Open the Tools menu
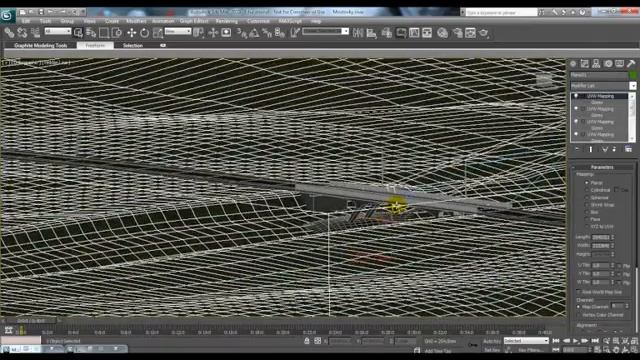 [x=45, y=21]
